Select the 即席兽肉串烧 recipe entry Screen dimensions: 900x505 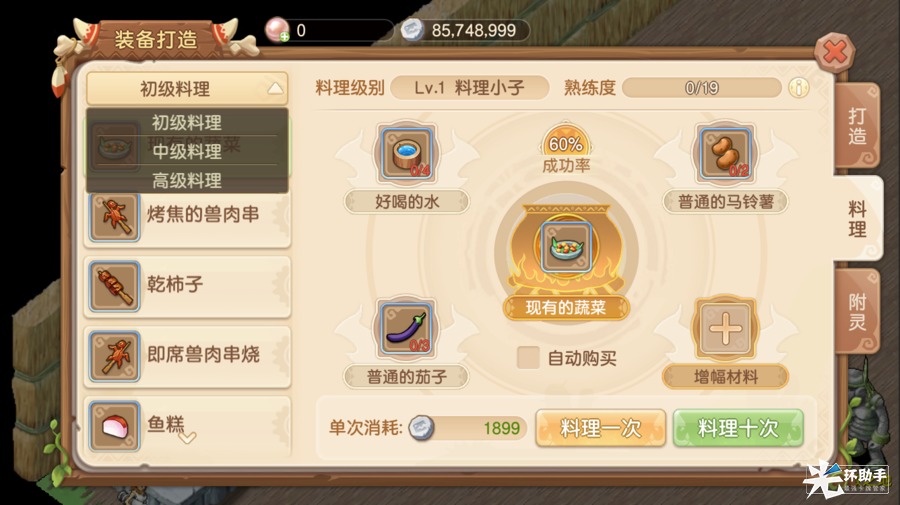pos(188,356)
